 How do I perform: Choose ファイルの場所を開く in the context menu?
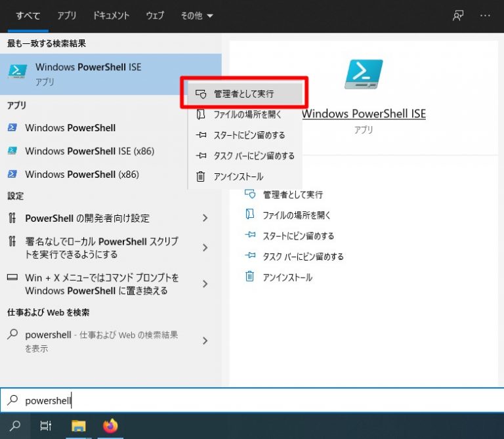245,114
